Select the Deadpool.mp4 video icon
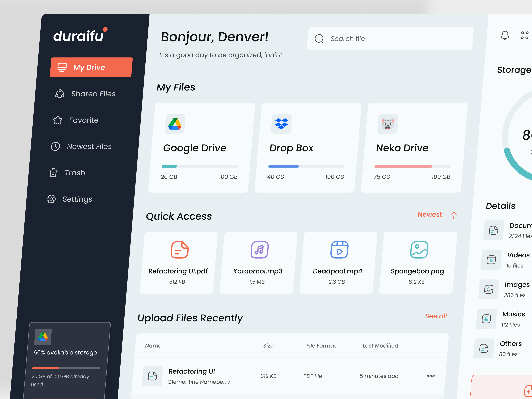The image size is (532, 399). [339, 250]
